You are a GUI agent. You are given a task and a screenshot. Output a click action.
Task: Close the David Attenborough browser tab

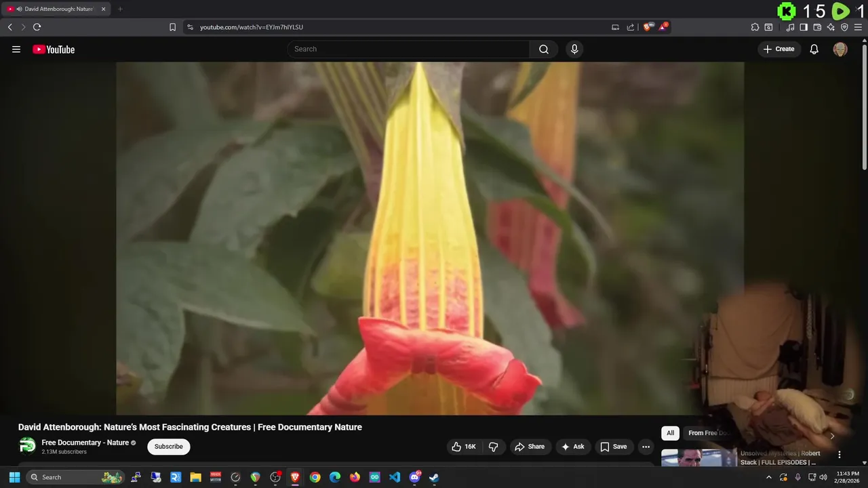(103, 9)
